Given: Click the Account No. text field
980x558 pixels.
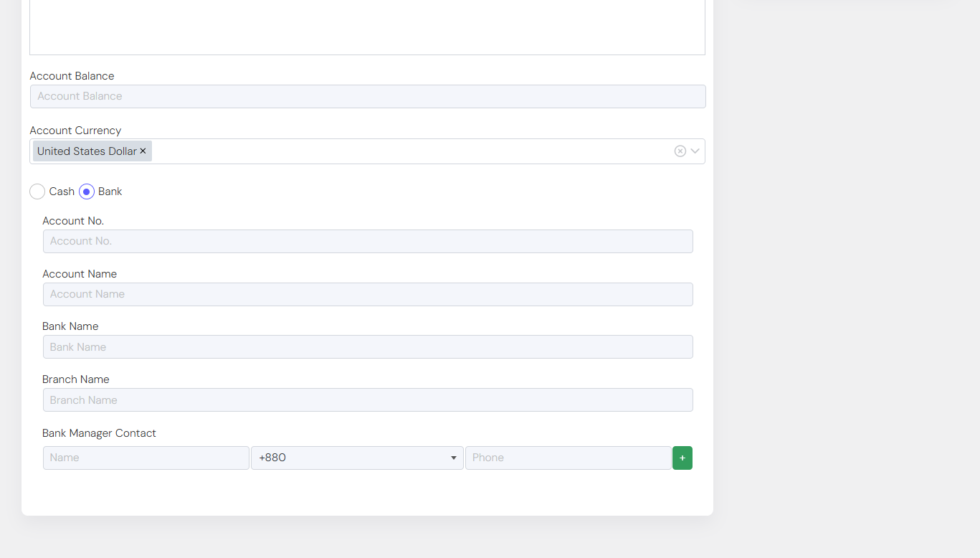Looking at the screenshot, I should click(368, 241).
